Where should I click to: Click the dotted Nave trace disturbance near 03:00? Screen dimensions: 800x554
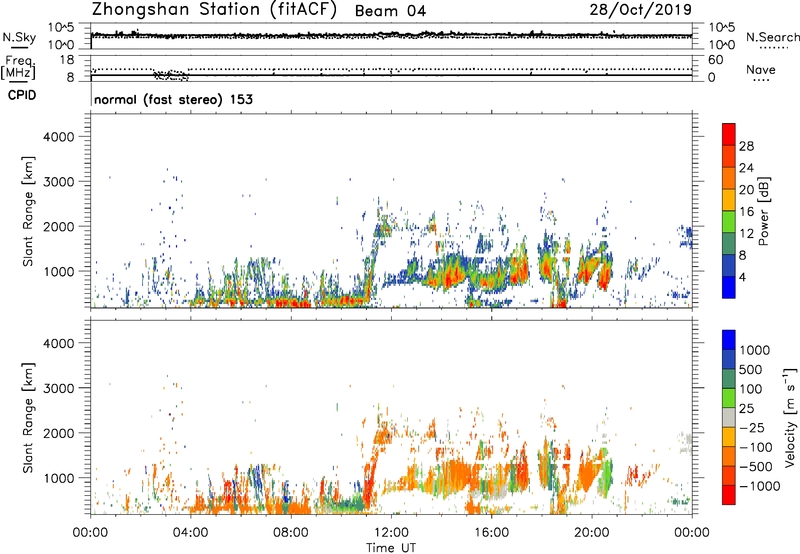(x=171, y=75)
